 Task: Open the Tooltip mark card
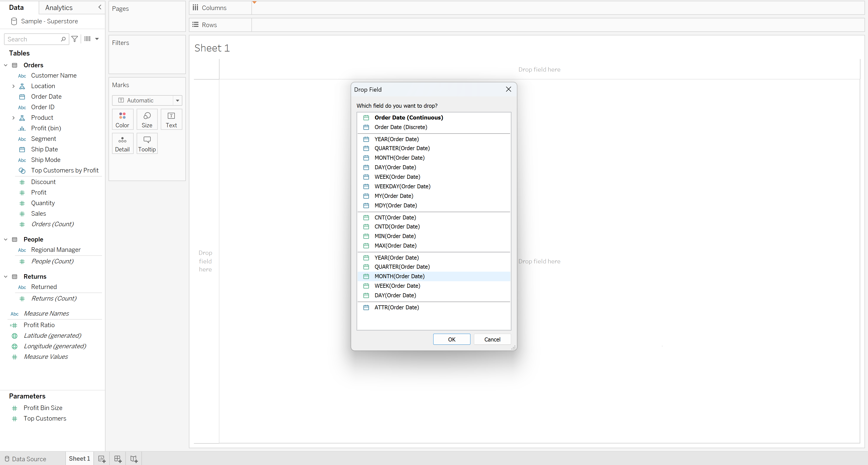tap(147, 144)
